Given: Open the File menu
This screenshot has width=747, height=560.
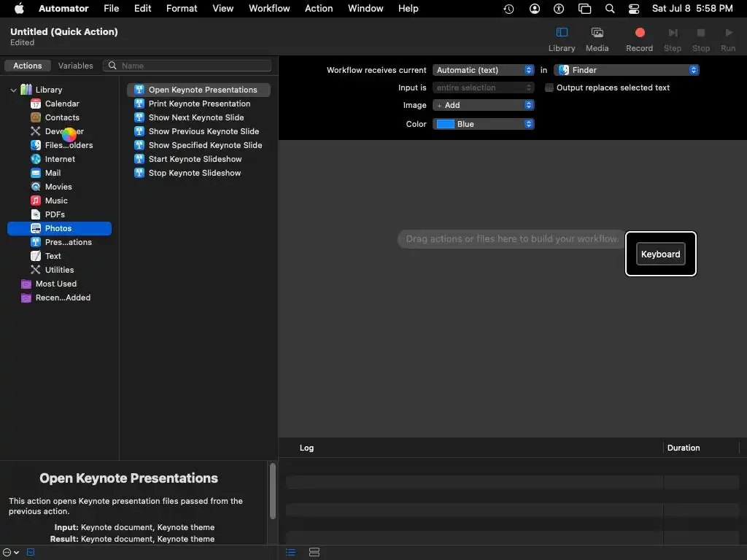Looking at the screenshot, I should (x=112, y=9).
